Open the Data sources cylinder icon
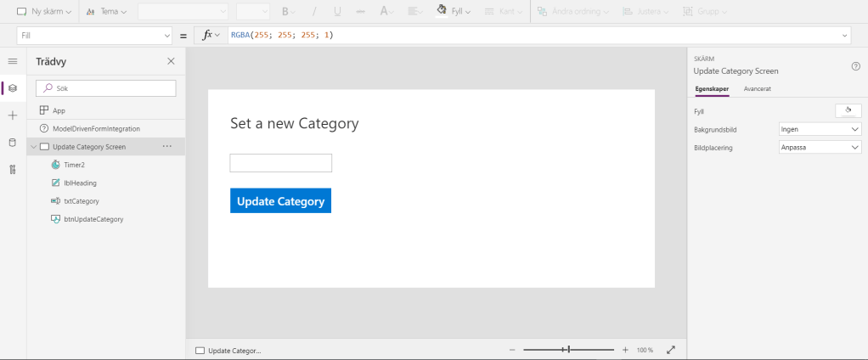 [13, 142]
